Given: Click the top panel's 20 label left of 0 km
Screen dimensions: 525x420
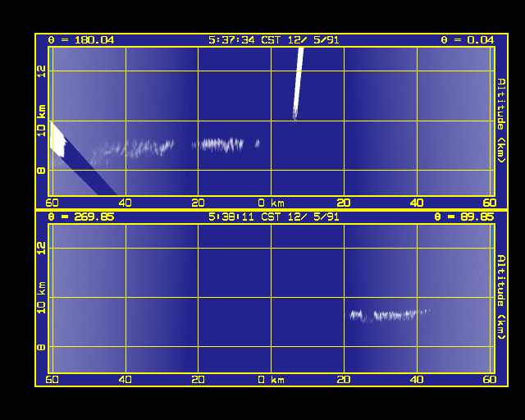Looking at the screenshot, I should point(198,203).
